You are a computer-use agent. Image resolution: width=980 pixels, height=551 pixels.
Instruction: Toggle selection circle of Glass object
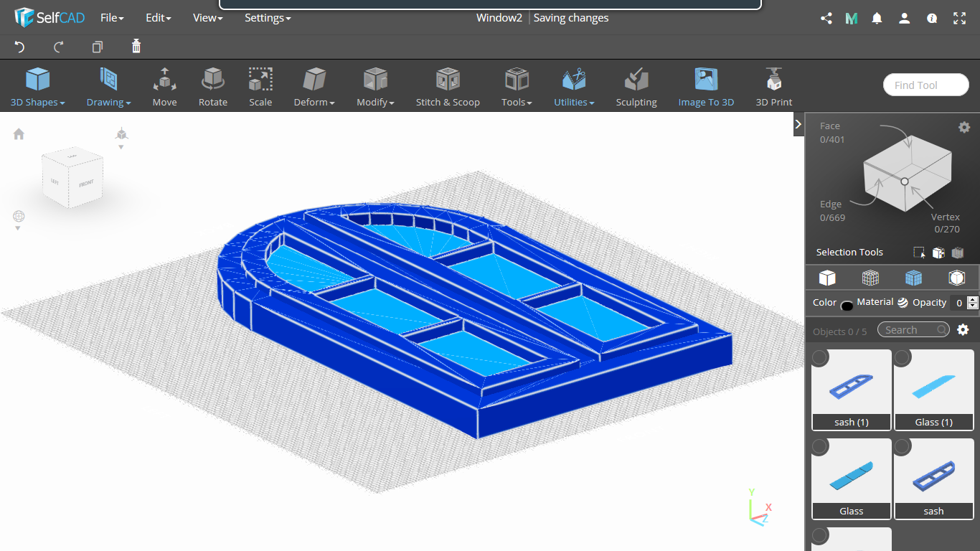[x=820, y=446]
